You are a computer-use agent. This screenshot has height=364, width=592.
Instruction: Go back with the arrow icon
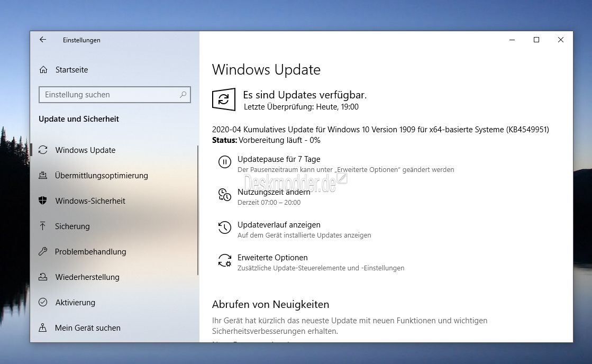[x=43, y=40]
